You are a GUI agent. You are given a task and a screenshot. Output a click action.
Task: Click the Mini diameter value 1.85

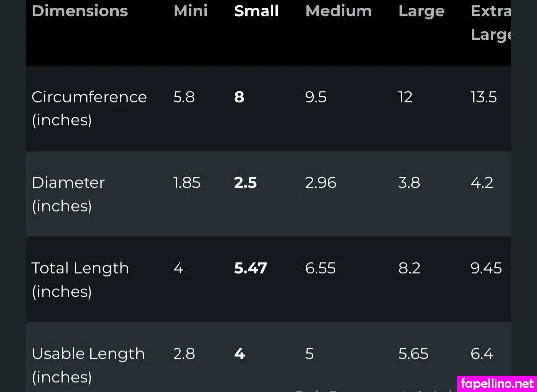tap(187, 183)
